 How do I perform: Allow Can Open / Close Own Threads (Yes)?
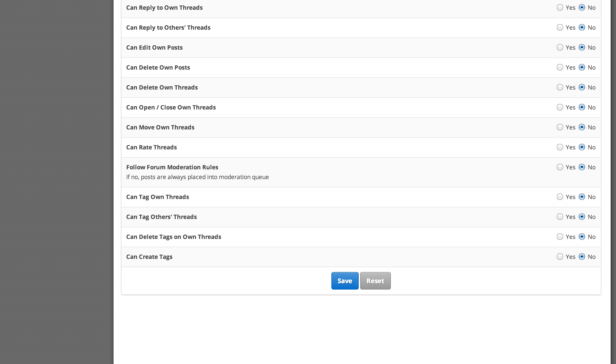560,107
